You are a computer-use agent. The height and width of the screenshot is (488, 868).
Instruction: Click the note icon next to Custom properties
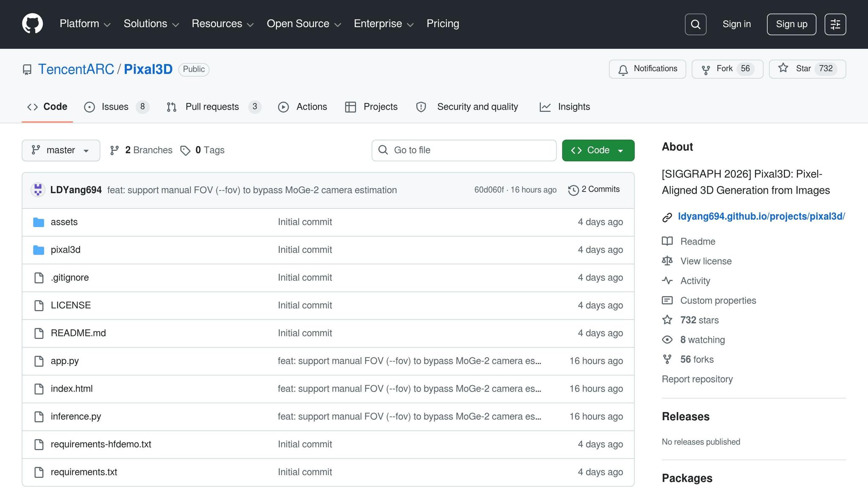[x=667, y=300]
